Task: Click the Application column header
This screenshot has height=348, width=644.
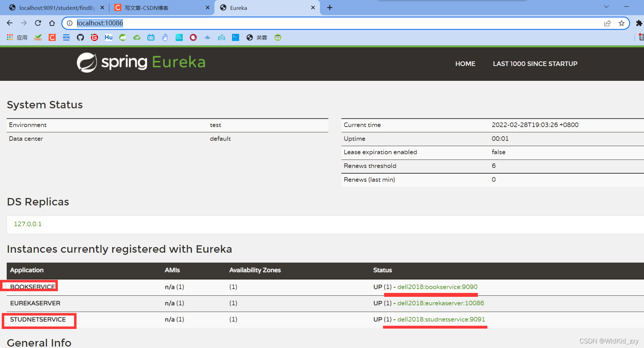Action: [x=27, y=270]
